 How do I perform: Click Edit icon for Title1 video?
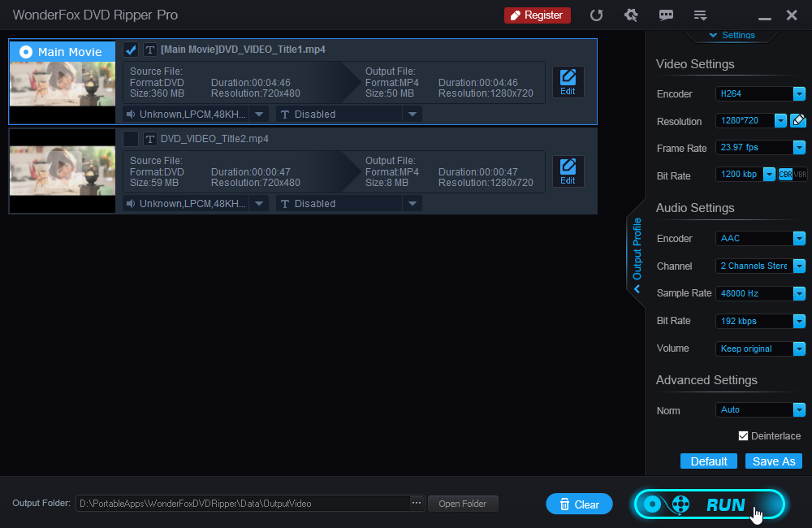tap(568, 82)
